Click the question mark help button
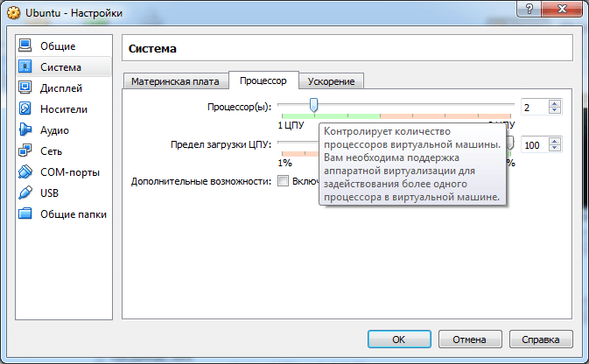589x364 pixels. 529,9
